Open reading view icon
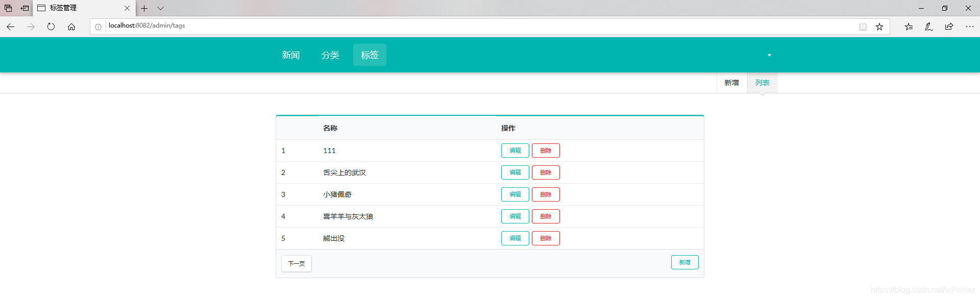This screenshot has width=980, height=299. (863, 27)
